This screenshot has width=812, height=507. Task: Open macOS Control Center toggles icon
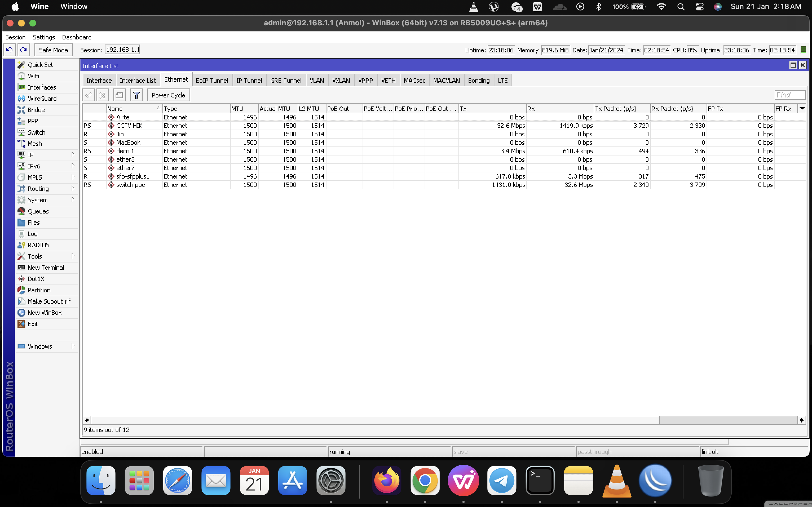(x=700, y=7)
